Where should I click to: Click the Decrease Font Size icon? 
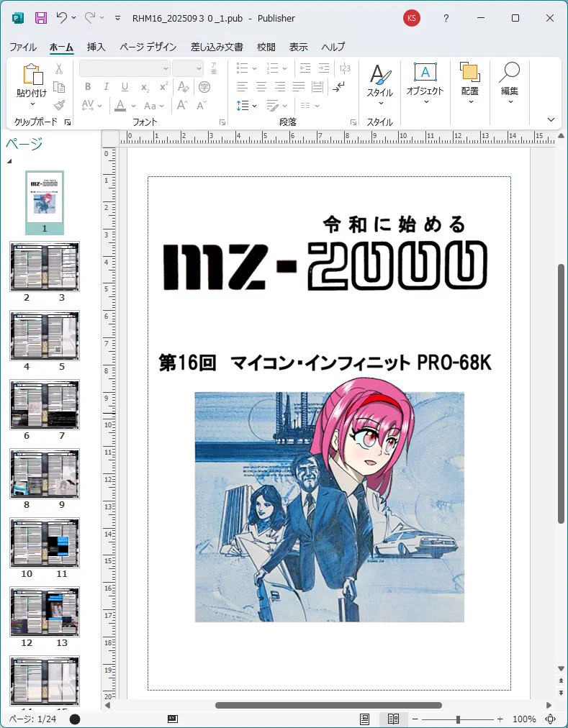[202, 106]
